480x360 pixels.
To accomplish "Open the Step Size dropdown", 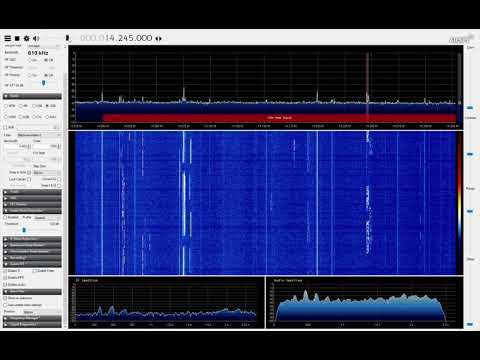I will [x=47, y=172].
